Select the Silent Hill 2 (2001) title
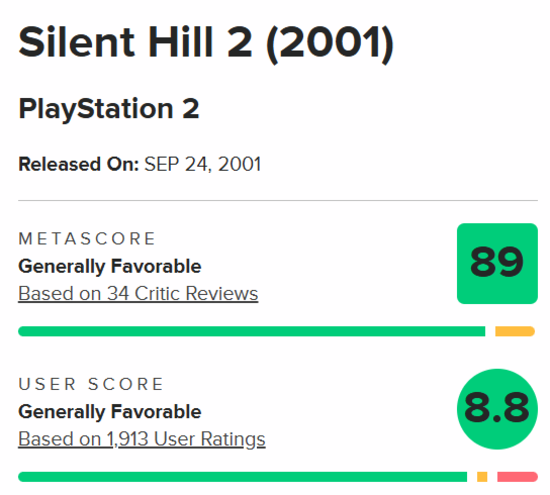The width and height of the screenshot is (550, 495). [206, 43]
